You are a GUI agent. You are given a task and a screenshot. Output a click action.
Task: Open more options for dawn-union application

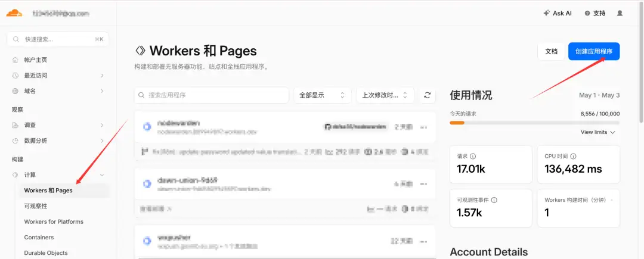423,185
